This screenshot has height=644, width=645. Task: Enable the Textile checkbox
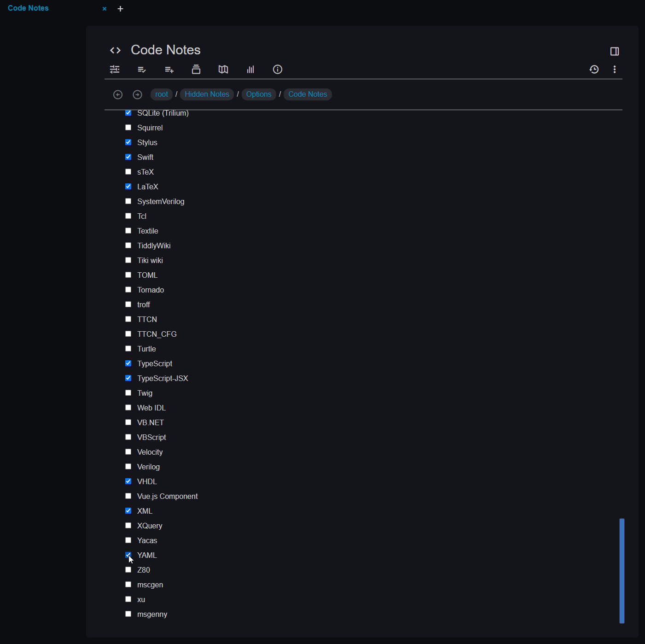tap(128, 231)
